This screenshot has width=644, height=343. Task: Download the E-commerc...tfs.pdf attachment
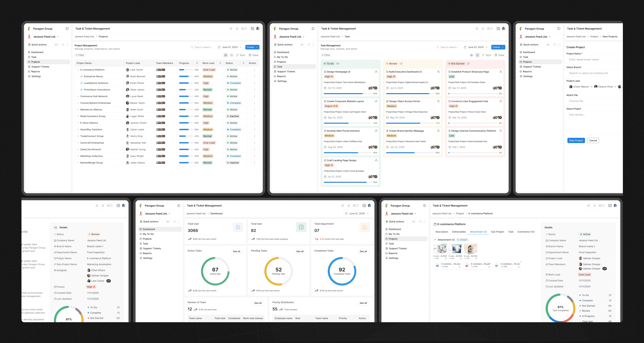489,267
